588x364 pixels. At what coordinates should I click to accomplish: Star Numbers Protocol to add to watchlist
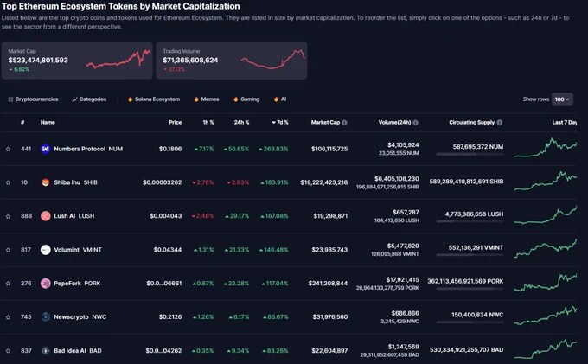8,150
